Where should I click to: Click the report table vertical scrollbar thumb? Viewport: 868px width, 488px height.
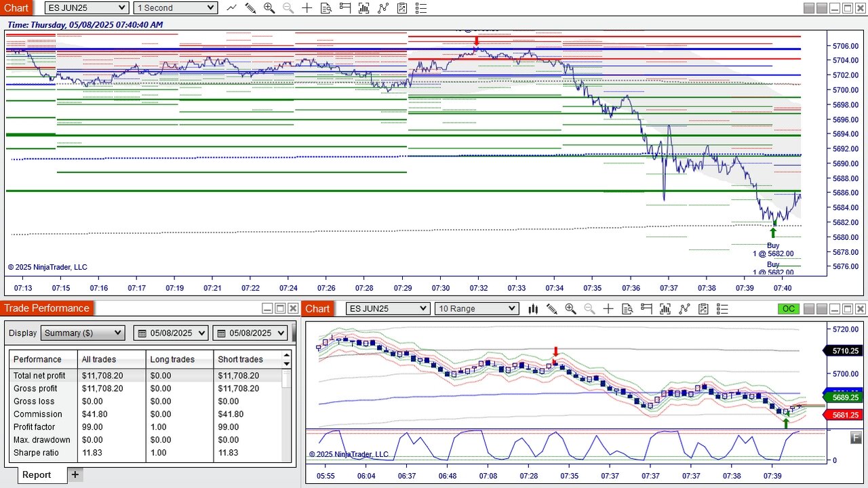(x=287, y=378)
